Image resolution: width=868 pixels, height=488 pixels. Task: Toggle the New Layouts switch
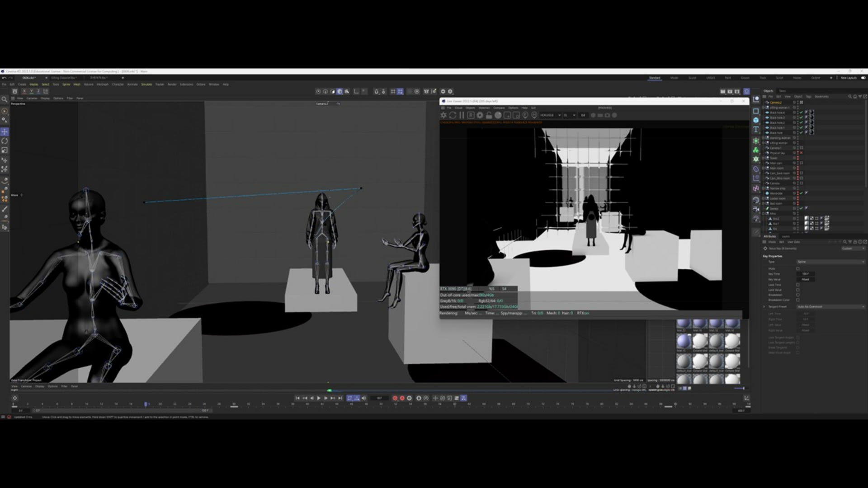[x=863, y=78]
